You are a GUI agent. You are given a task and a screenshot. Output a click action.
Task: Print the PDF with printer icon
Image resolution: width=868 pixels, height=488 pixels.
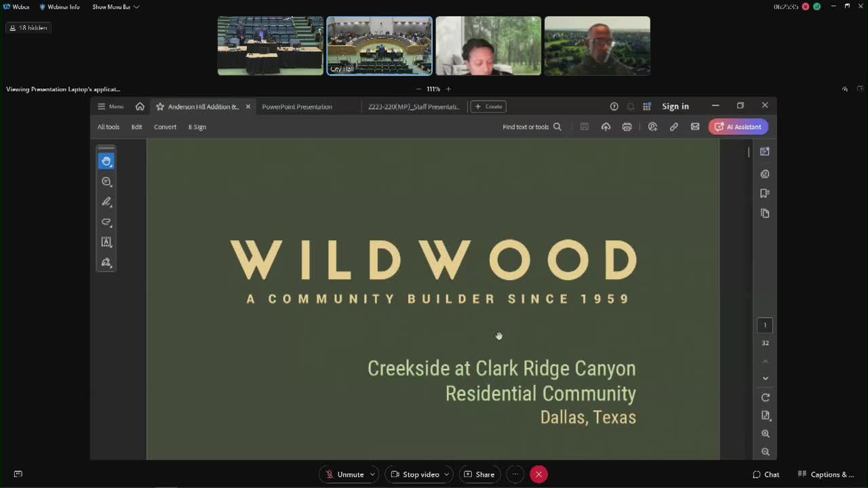point(627,127)
